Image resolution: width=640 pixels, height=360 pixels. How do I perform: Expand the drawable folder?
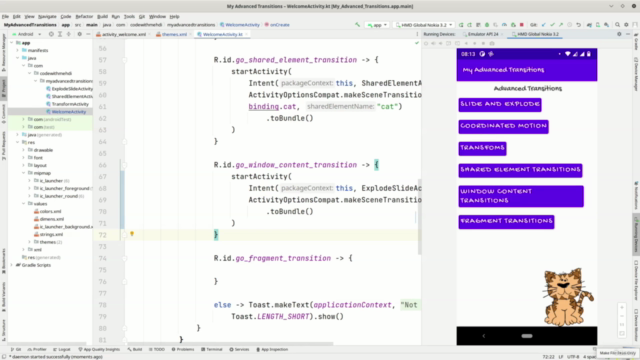click(x=24, y=150)
